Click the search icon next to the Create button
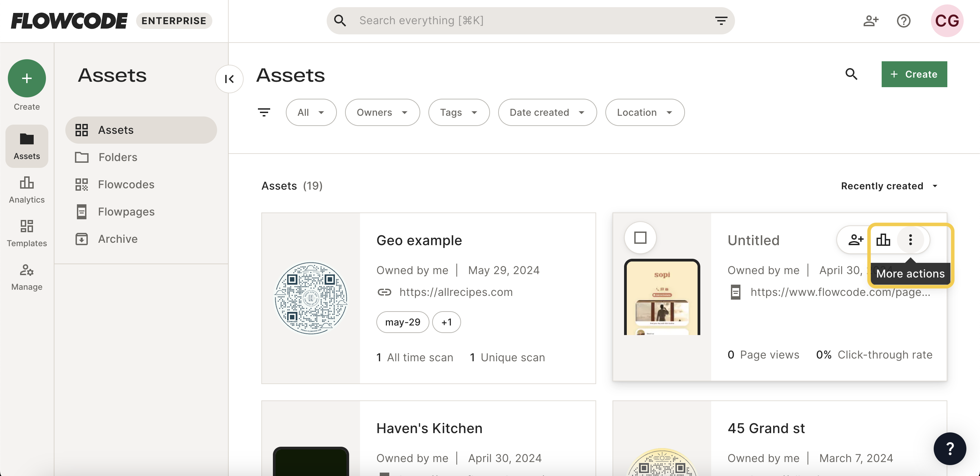Screen dimensions: 980x476 [x=851, y=74]
